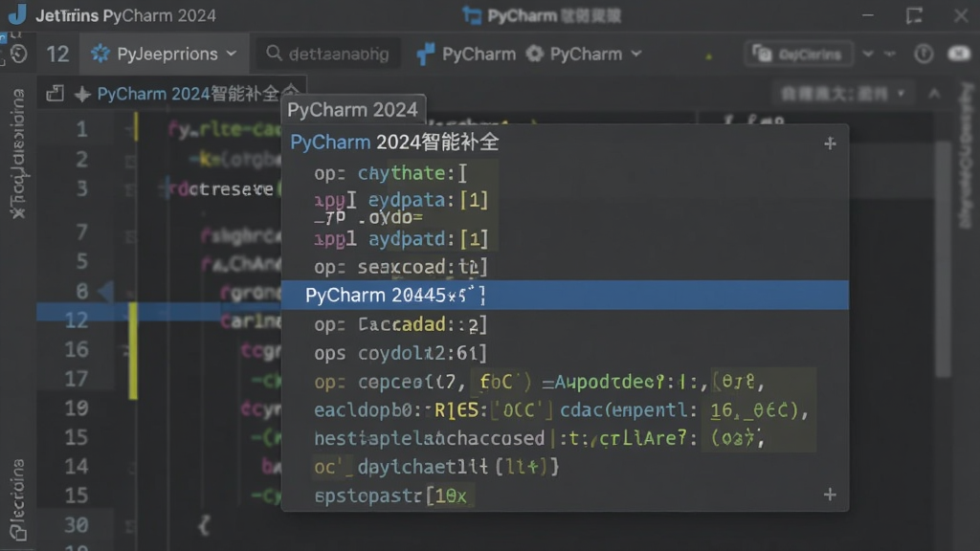Open the PyJeeprrions project dropdown

[x=165, y=55]
